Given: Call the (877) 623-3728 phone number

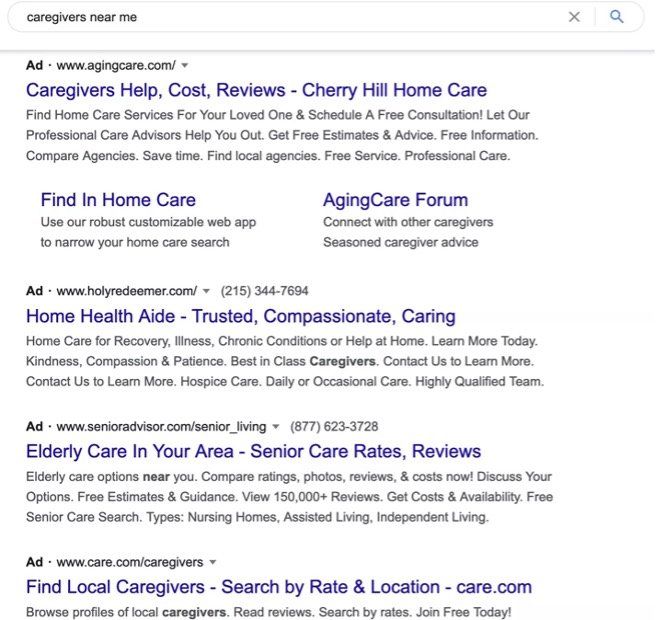Looking at the screenshot, I should click(334, 427).
